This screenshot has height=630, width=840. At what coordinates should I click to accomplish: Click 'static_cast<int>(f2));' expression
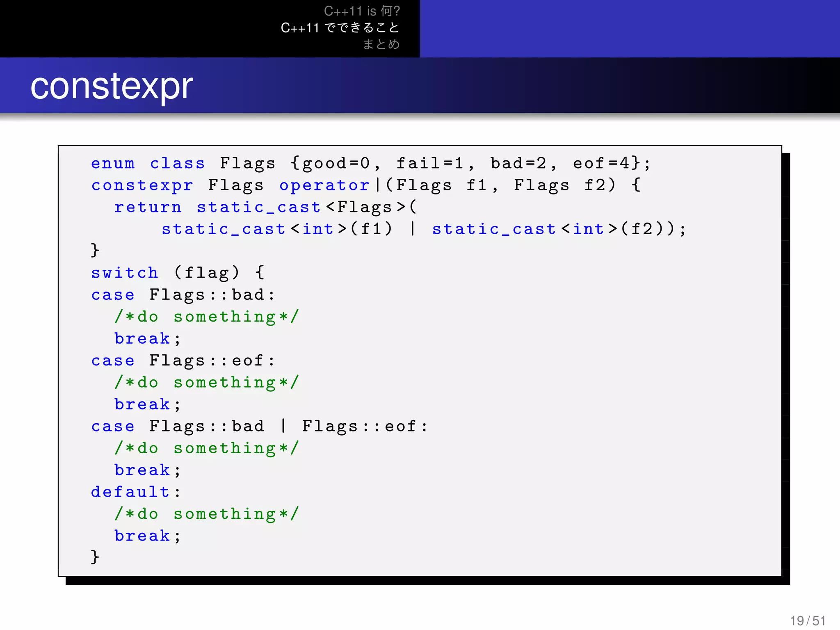point(559,229)
